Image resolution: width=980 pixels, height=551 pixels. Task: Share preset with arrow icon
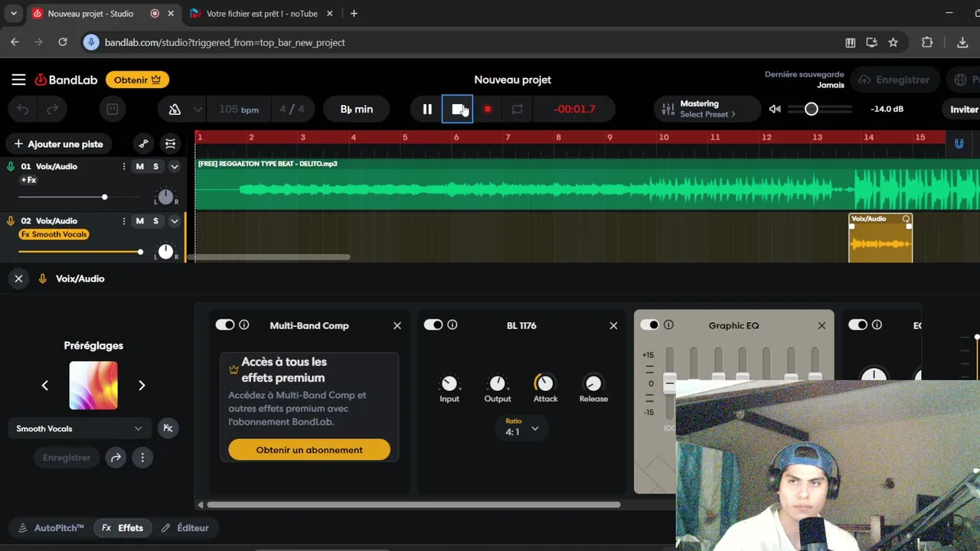pyautogui.click(x=116, y=458)
